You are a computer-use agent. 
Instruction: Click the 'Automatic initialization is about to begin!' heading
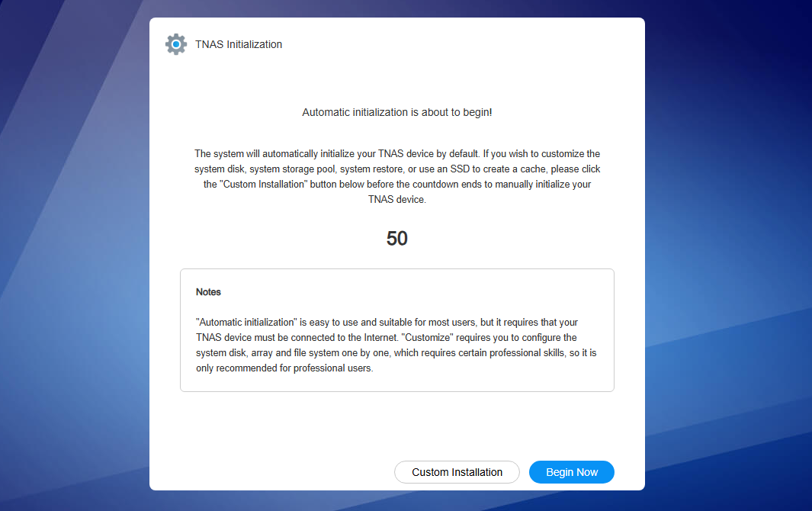tap(396, 112)
